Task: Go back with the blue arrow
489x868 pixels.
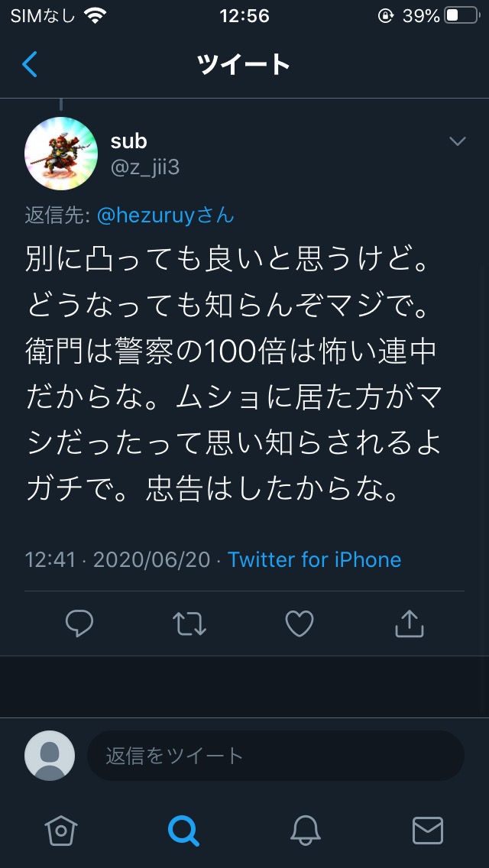Action: [x=30, y=64]
